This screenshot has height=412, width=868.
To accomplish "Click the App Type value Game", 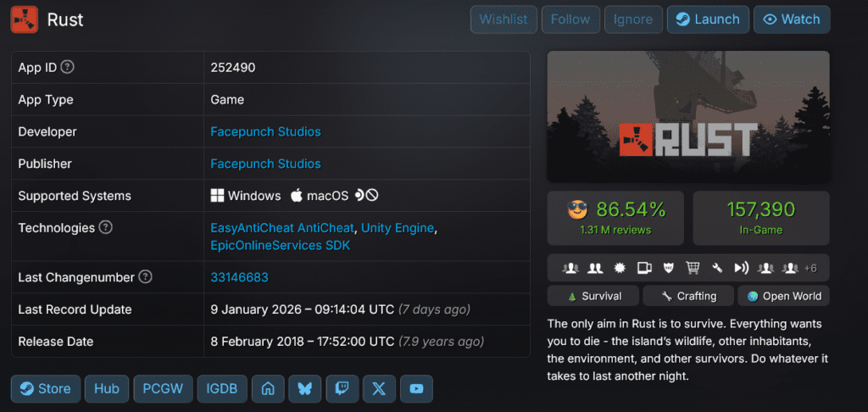I will [x=227, y=100].
